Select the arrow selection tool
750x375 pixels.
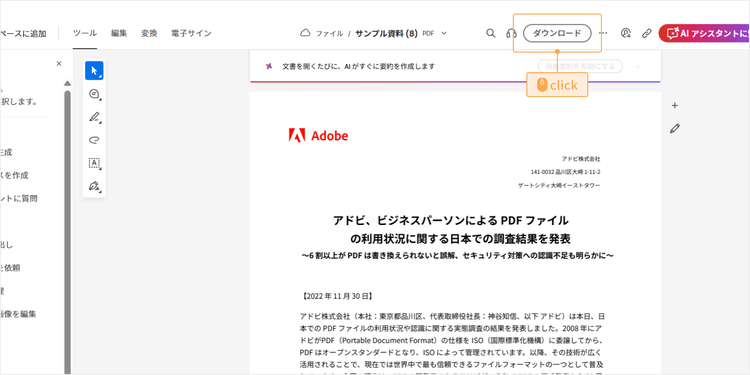point(94,71)
